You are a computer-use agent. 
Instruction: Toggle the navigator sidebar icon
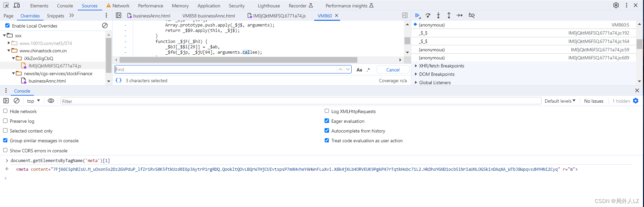point(119,15)
